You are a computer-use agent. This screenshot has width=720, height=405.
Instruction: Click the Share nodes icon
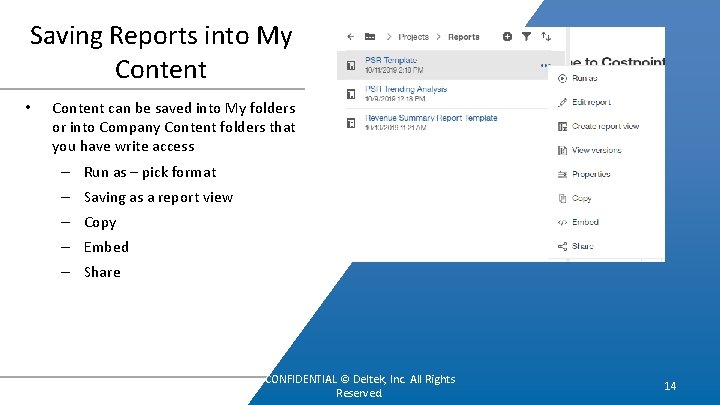(562, 247)
